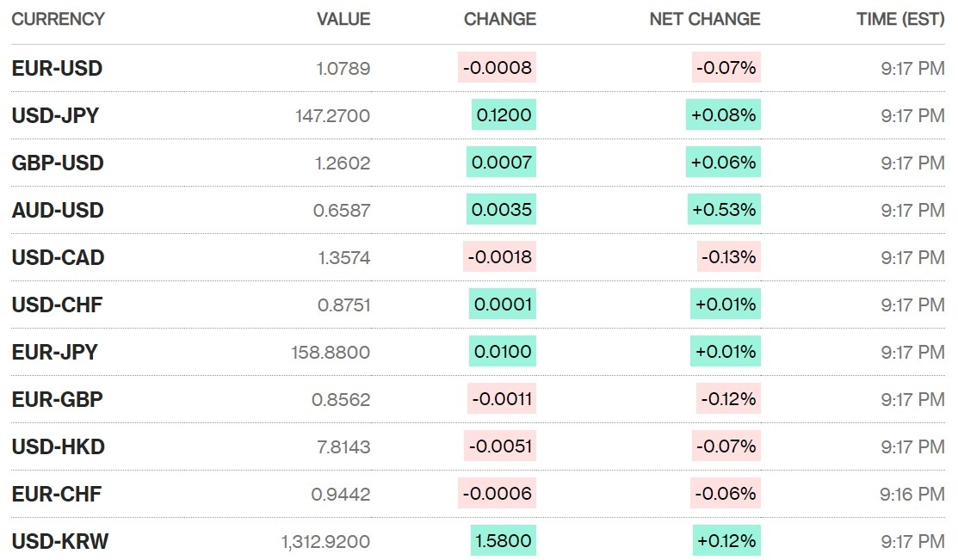This screenshot has height=560, width=958.
Task: Click the 1,312.9200 value cell
Action: click(325, 541)
